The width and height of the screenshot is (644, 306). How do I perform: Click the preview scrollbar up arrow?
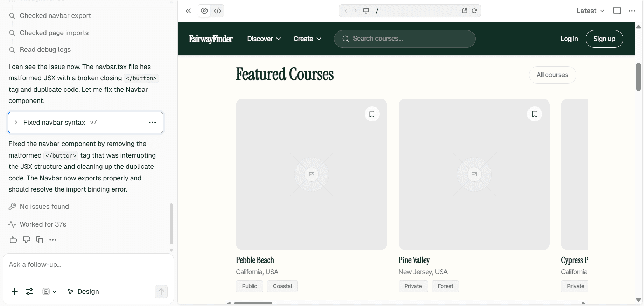point(638,27)
